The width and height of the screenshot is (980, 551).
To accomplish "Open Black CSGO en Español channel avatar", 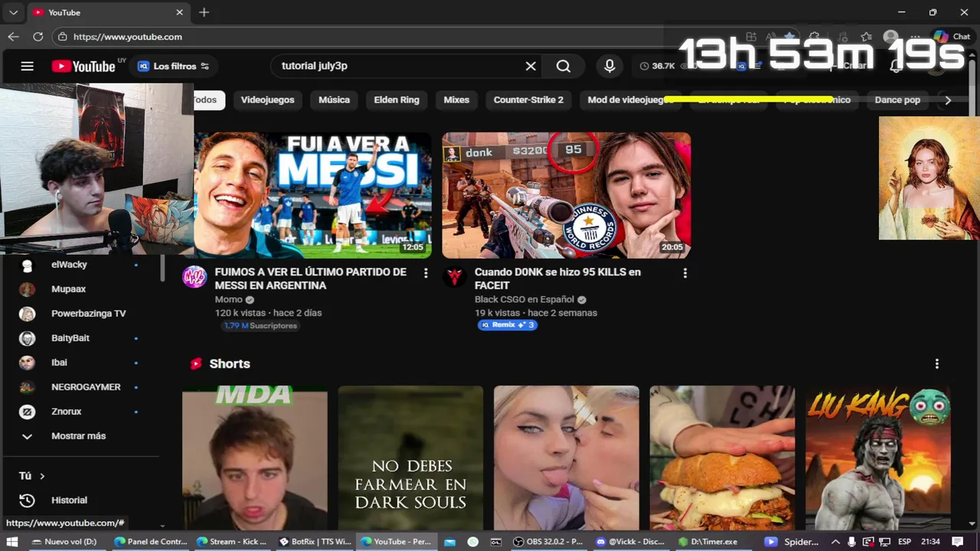I will [455, 276].
